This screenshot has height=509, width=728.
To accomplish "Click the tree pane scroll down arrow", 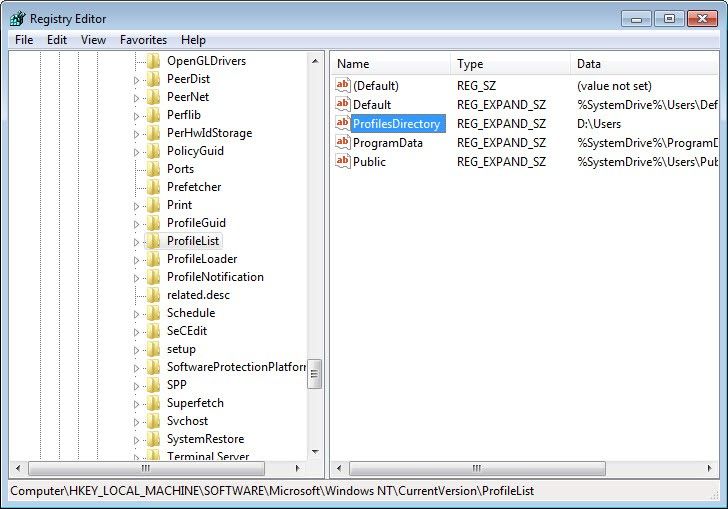I will (315, 452).
